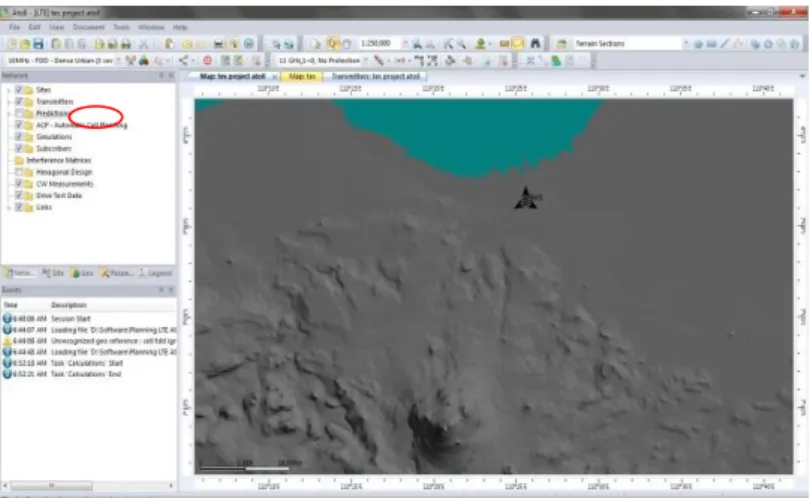Click the share-shaped icon in second toolbar

coord(183,60)
